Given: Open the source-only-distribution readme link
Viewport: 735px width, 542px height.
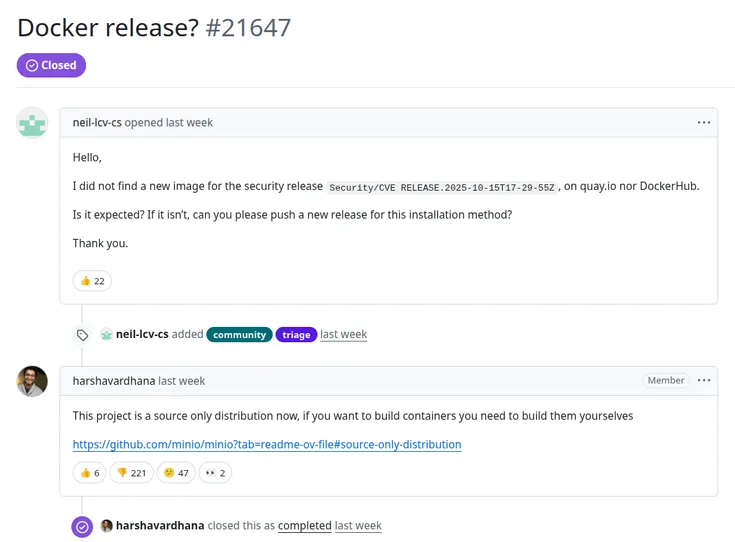Looking at the screenshot, I should (x=267, y=444).
